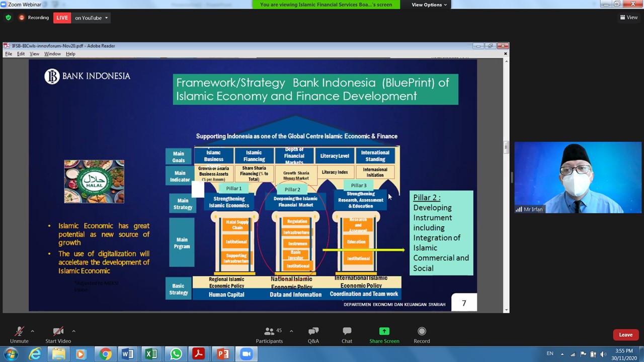
Task: Click the green encryption shield icon
Action: pyautogui.click(x=8, y=18)
